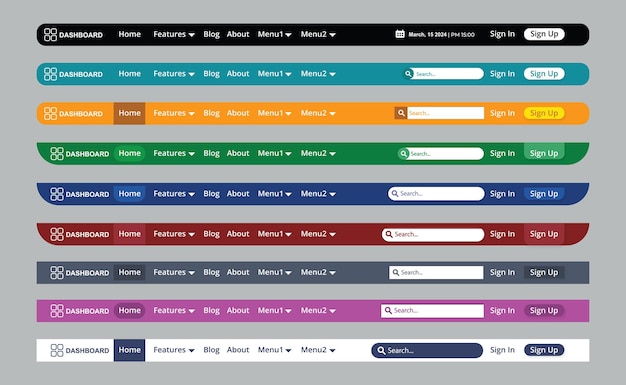626x385 pixels.
Task: Click the search magnifier in gray navbar
Action: pos(396,272)
